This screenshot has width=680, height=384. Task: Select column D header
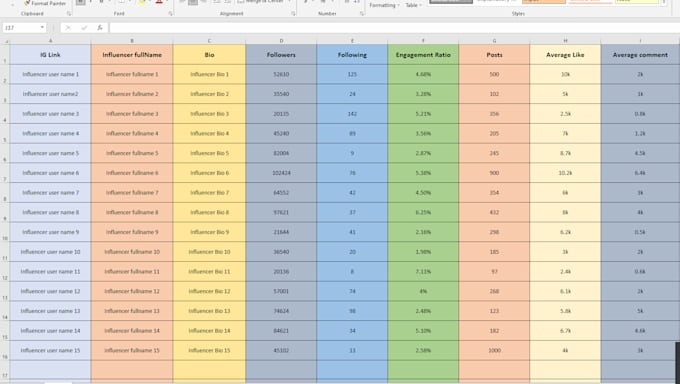(x=281, y=41)
